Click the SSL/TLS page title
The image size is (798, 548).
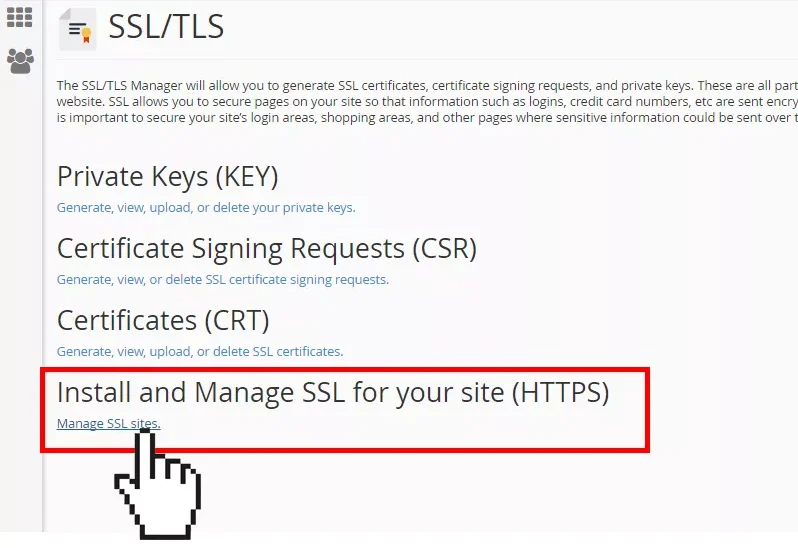tap(166, 26)
